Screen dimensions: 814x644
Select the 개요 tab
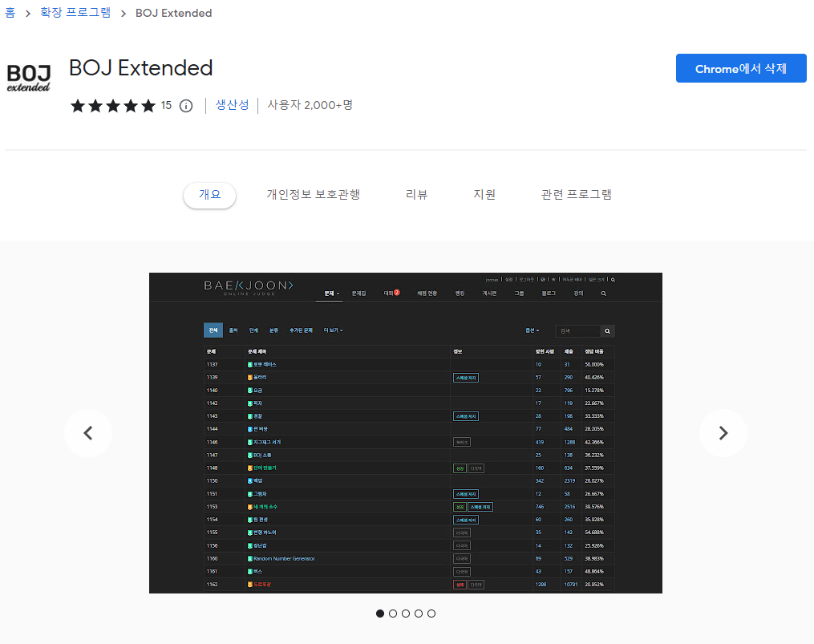tap(210, 195)
